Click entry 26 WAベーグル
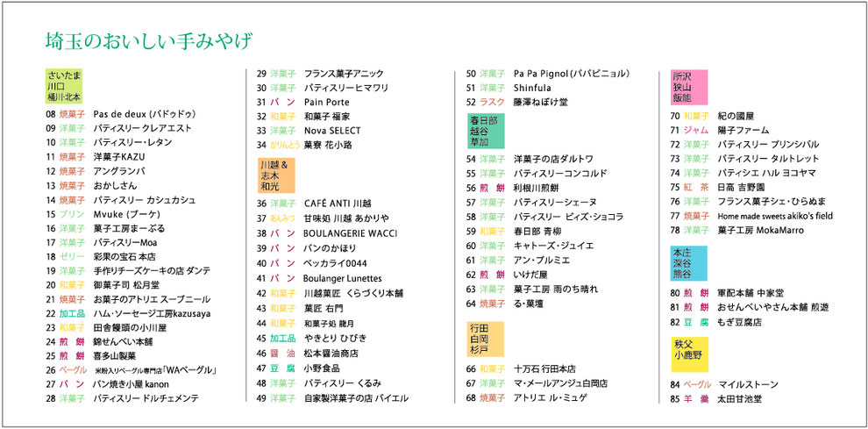 tap(131, 370)
